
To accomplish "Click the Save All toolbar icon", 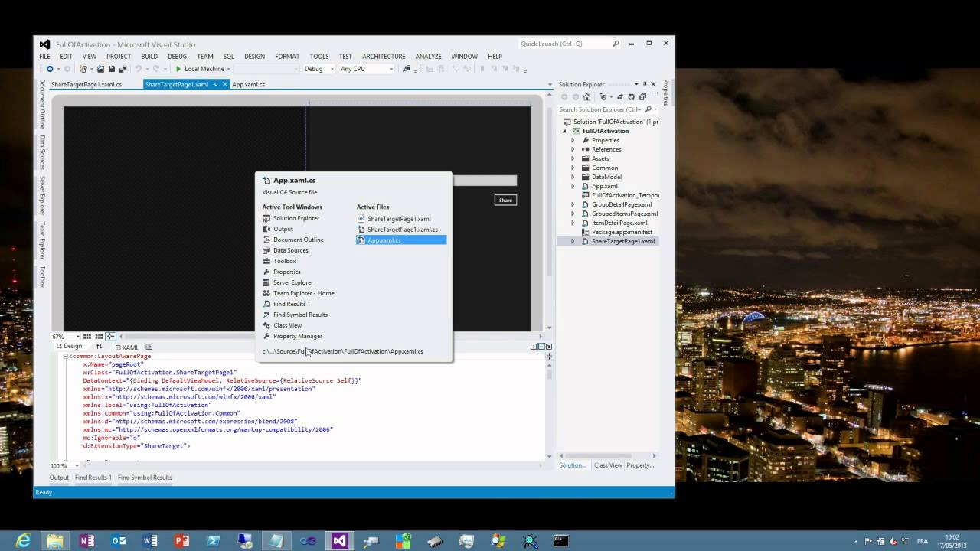I will (122, 69).
